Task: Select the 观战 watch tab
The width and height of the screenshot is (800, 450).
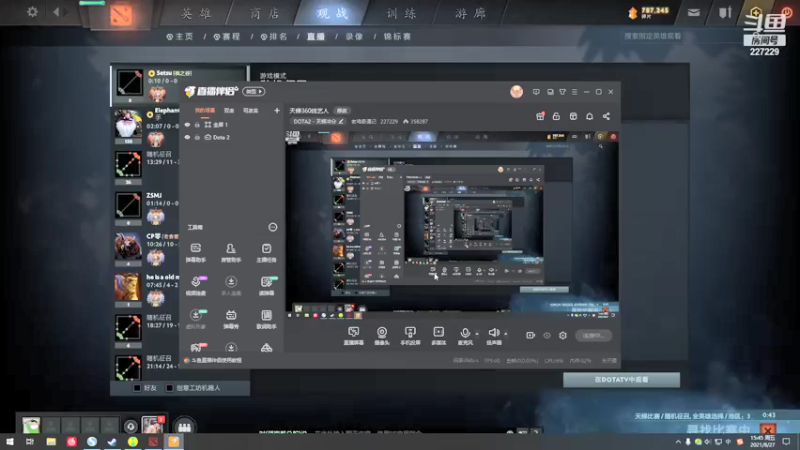Action: pyautogui.click(x=332, y=14)
